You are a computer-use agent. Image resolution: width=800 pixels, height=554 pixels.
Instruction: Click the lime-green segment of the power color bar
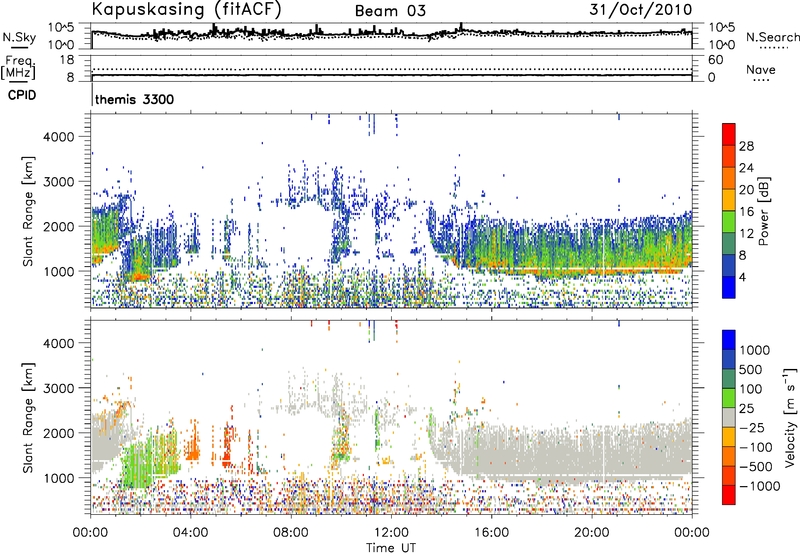729,222
